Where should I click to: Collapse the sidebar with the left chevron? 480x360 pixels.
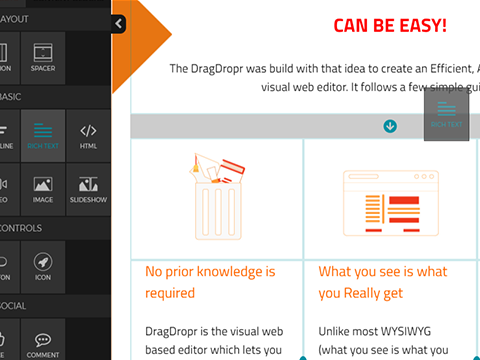point(118,24)
